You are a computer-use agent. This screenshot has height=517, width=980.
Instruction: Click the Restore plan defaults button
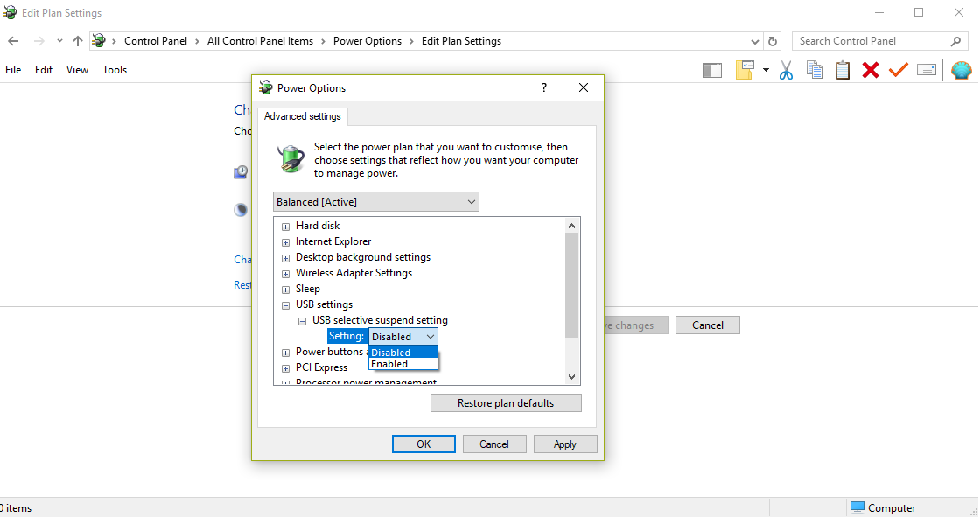point(506,403)
